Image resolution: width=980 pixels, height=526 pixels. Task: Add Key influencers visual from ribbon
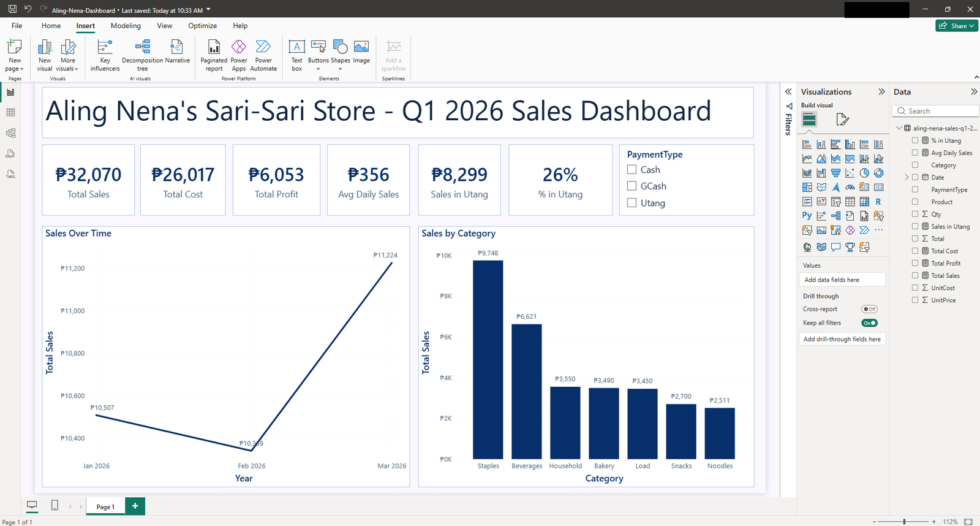[x=105, y=56]
